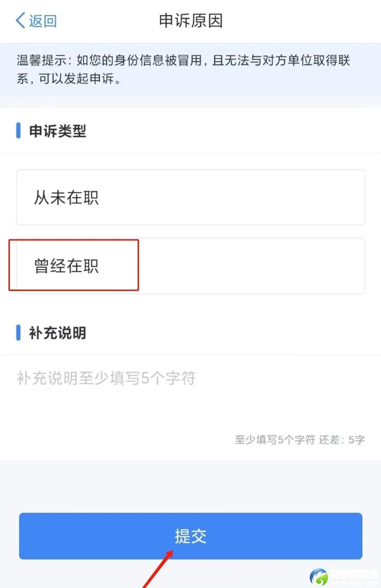Viewport: 381px width, 588px height.
Task: Tap the blue bar beside 申诉类型
Action: coord(18,131)
